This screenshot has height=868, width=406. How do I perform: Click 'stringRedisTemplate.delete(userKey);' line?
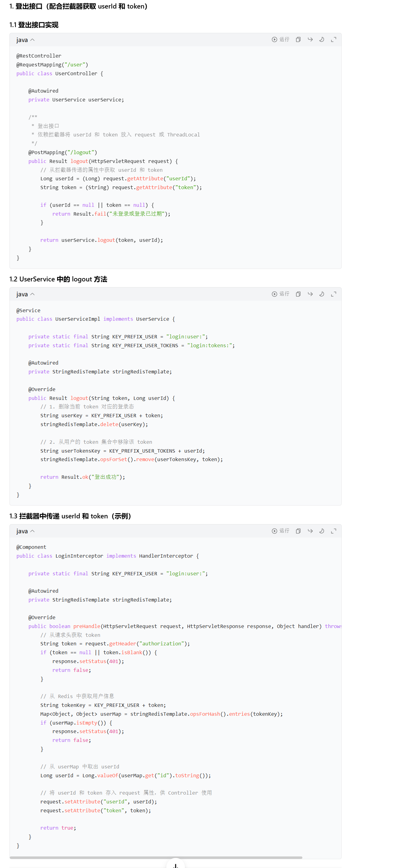(x=94, y=424)
